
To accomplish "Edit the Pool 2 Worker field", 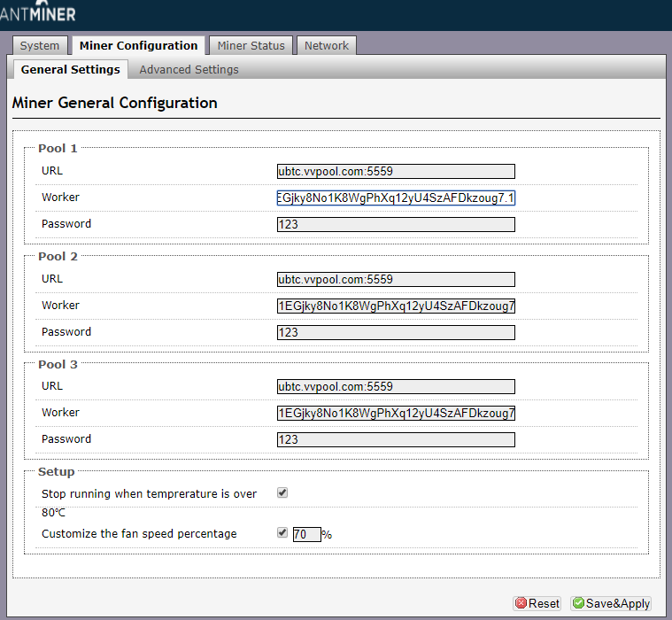I will 395,306.
